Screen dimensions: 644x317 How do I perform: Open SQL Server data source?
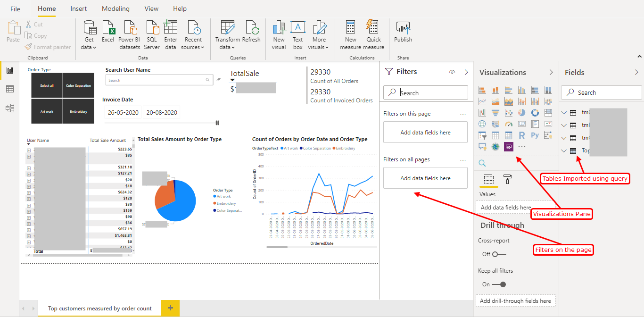coord(151,28)
